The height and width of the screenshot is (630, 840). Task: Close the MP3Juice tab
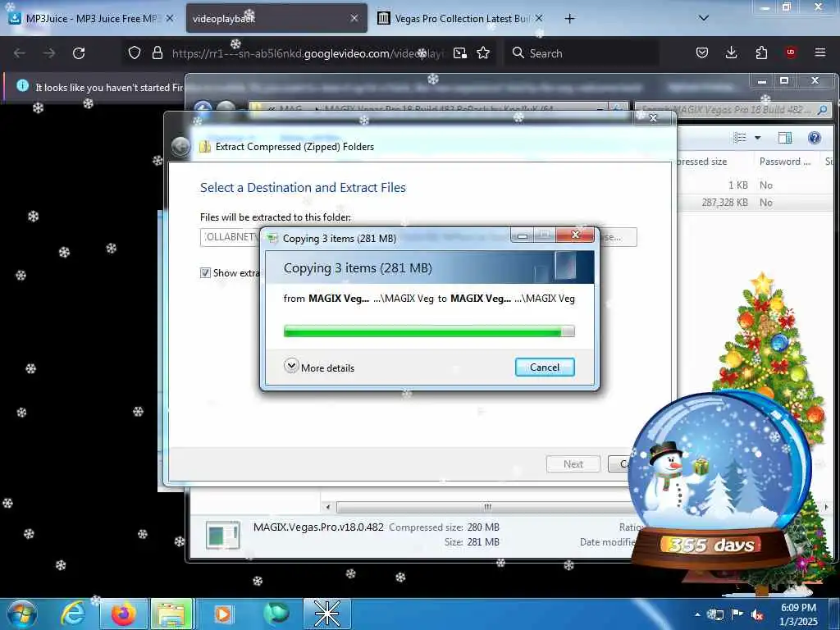pyautogui.click(x=170, y=18)
